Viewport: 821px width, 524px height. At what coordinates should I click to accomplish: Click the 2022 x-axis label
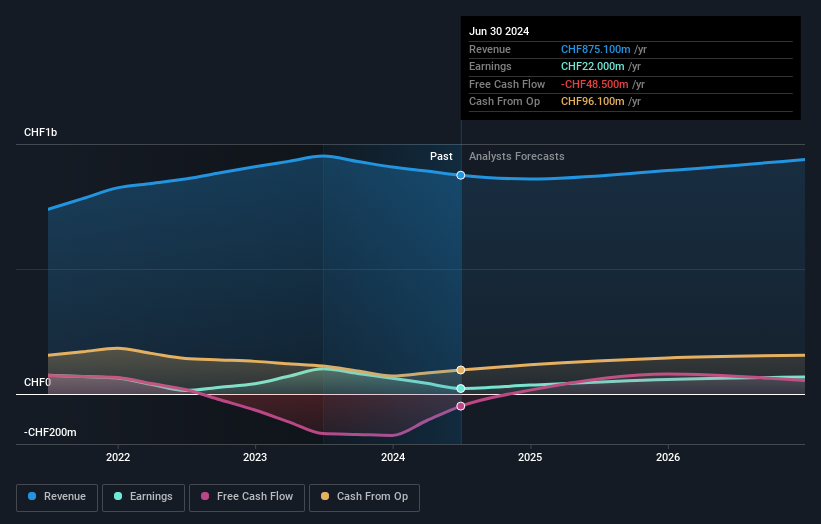click(118, 458)
